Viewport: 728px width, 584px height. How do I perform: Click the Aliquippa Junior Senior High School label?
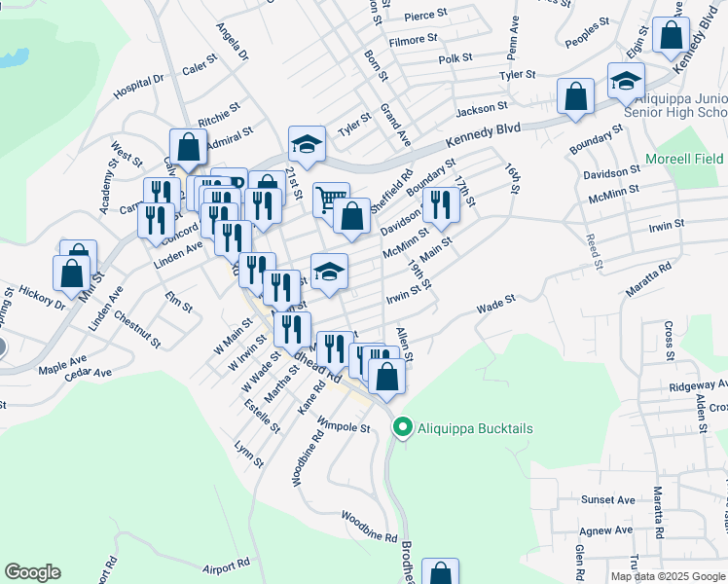pyautogui.click(x=676, y=105)
